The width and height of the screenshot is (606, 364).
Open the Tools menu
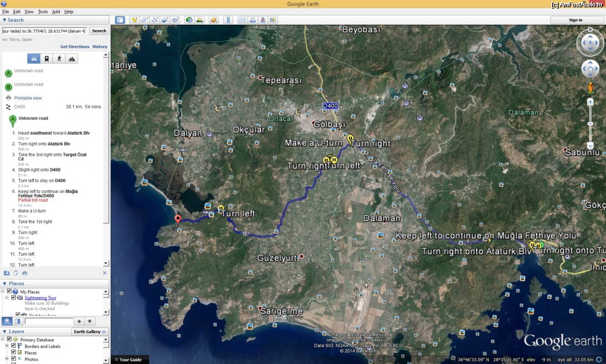tap(43, 11)
